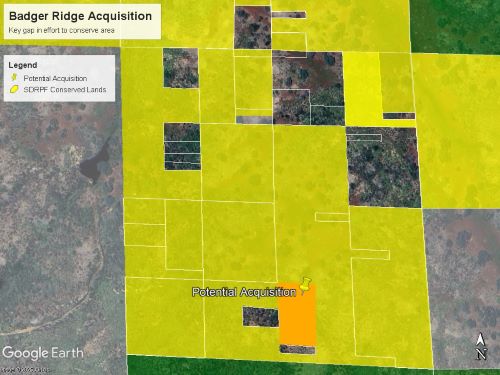
Task: Click the Legend heading
Action: pyautogui.click(x=23, y=65)
